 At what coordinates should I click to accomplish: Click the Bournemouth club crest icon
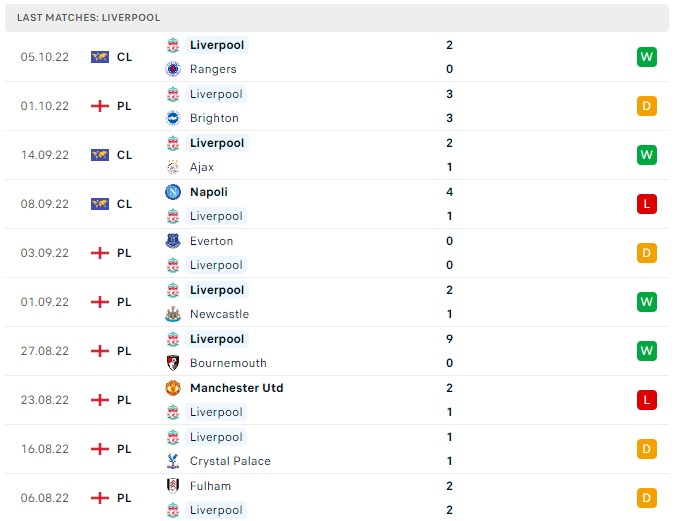(x=173, y=363)
